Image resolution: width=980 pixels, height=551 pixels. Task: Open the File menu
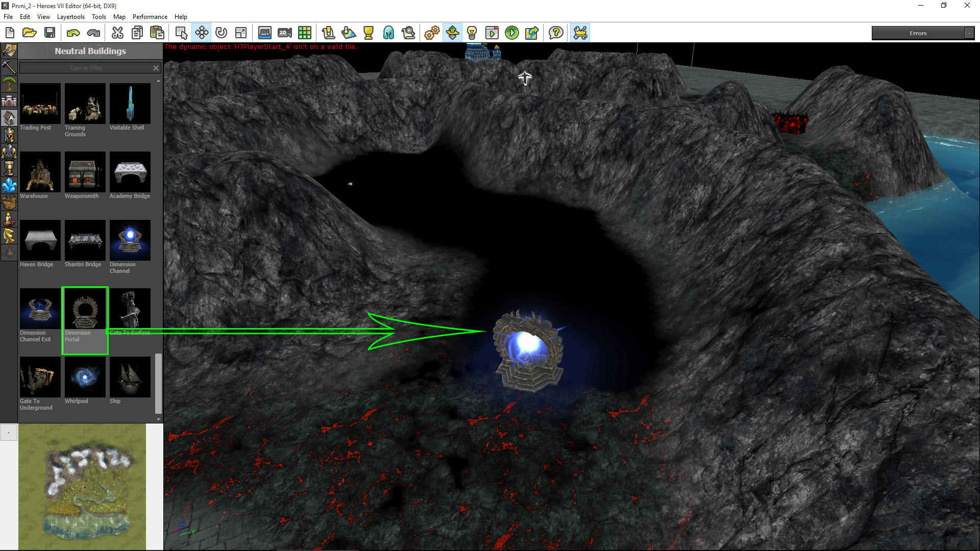(x=8, y=17)
